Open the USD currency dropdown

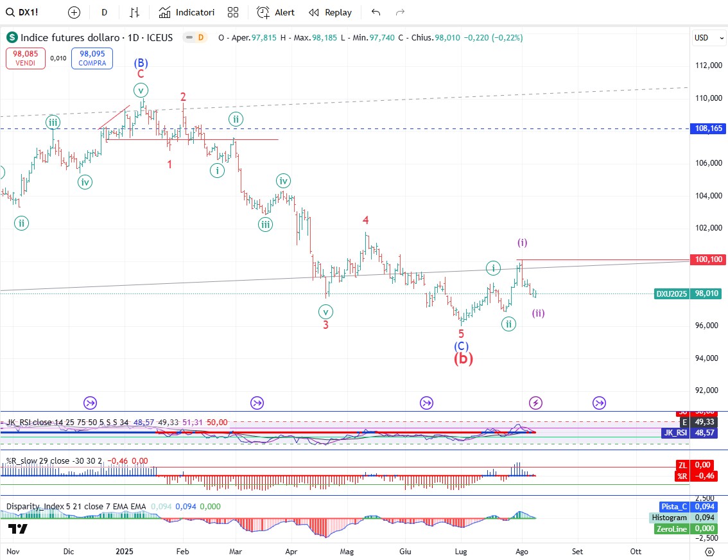709,38
